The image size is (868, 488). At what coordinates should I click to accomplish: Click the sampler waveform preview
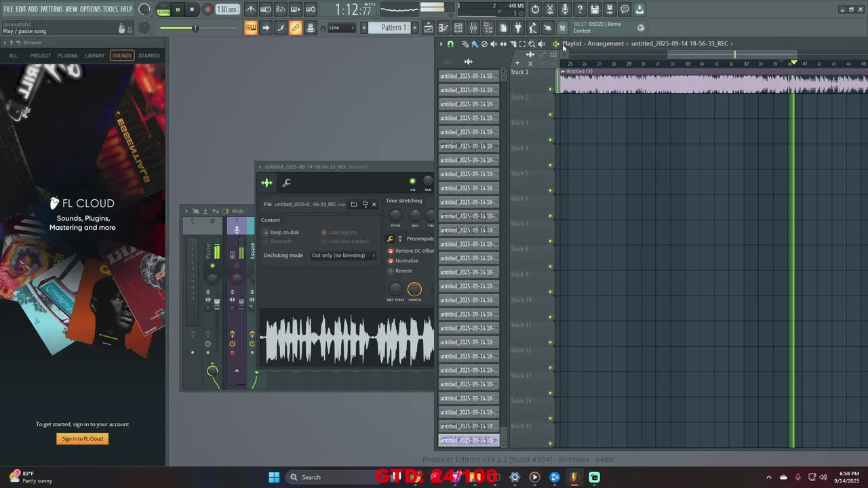tap(347, 339)
